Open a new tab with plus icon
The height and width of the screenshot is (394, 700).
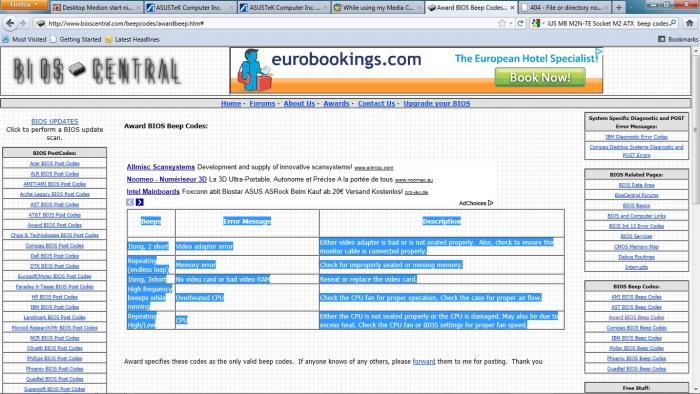619,8
